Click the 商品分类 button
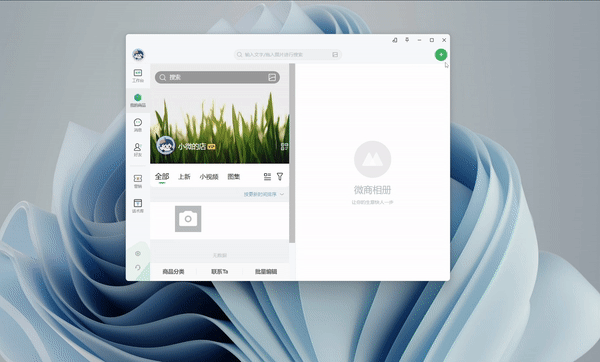Image resolution: width=600 pixels, height=362 pixels. tap(173, 271)
